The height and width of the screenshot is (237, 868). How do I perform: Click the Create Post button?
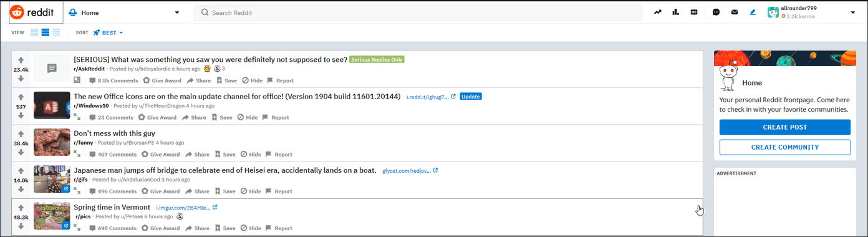click(785, 127)
